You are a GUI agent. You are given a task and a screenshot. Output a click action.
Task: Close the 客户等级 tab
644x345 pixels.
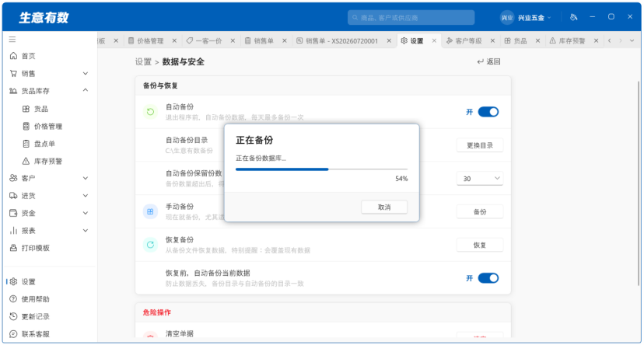coord(492,40)
